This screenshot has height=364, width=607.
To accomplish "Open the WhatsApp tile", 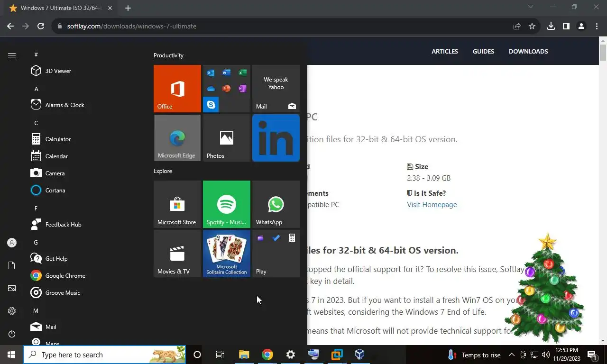I will coord(276,204).
